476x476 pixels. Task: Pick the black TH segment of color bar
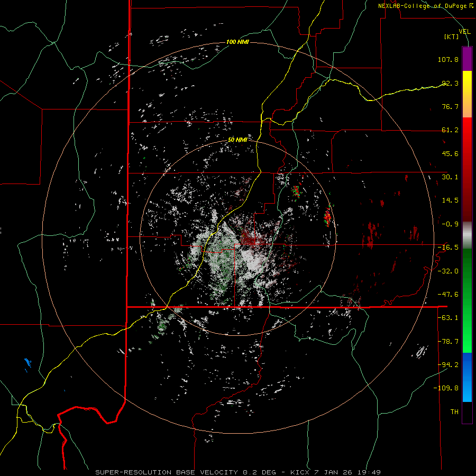point(467,412)
